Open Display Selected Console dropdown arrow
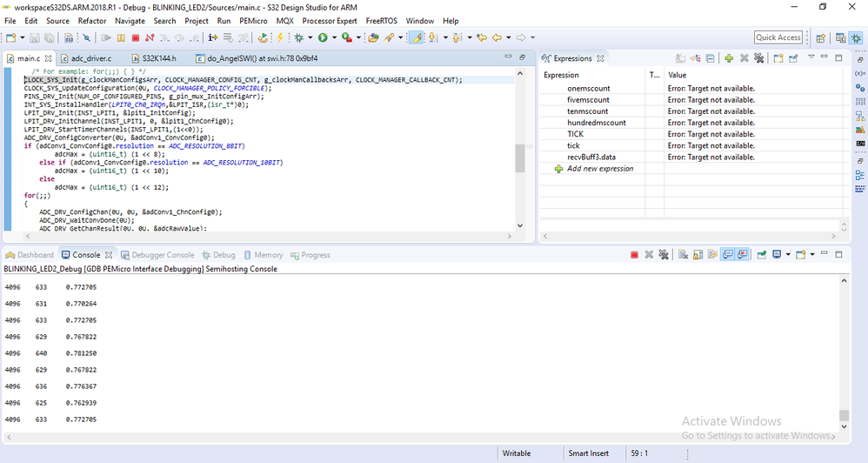The image size is (868, 463). (788, 255)
